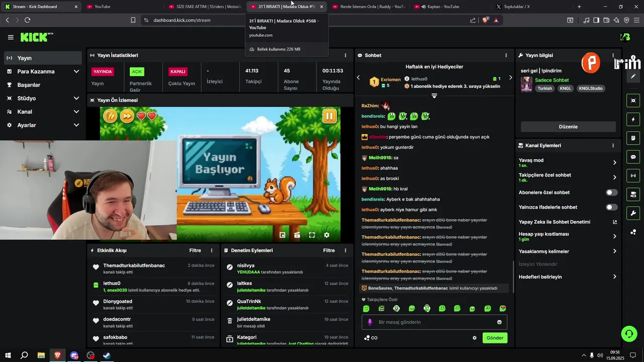This screenshot has height=362, width=644.
Task: Expand the Para Kazanma sidebar section
Action: [x=43, y=71]
